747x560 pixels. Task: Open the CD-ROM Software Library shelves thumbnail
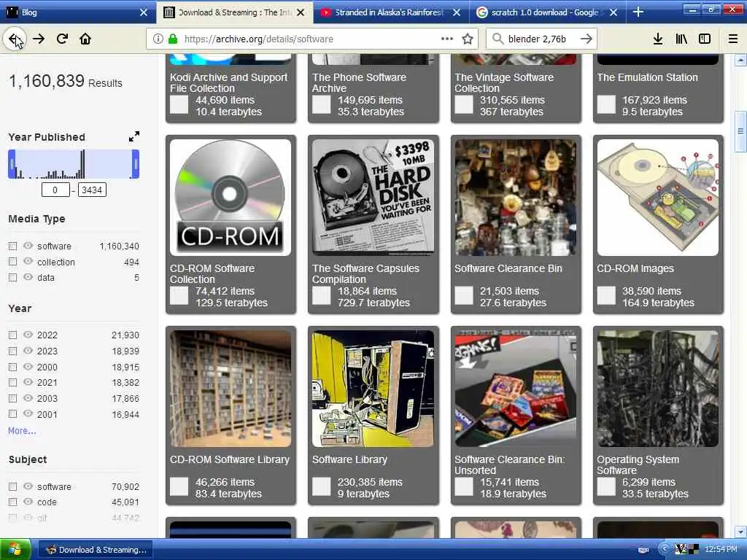pos(230,389)
